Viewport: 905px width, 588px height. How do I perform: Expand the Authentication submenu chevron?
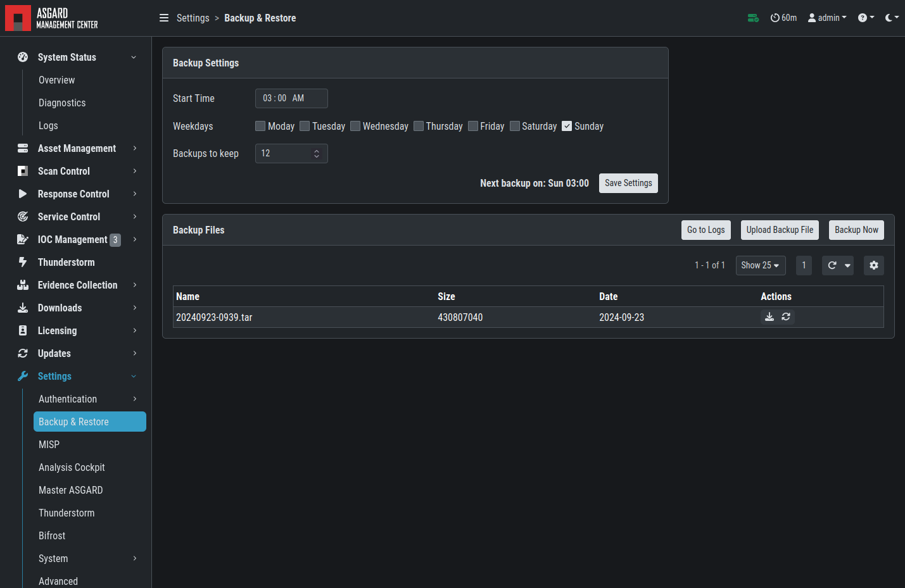click(x=134, y=399)
